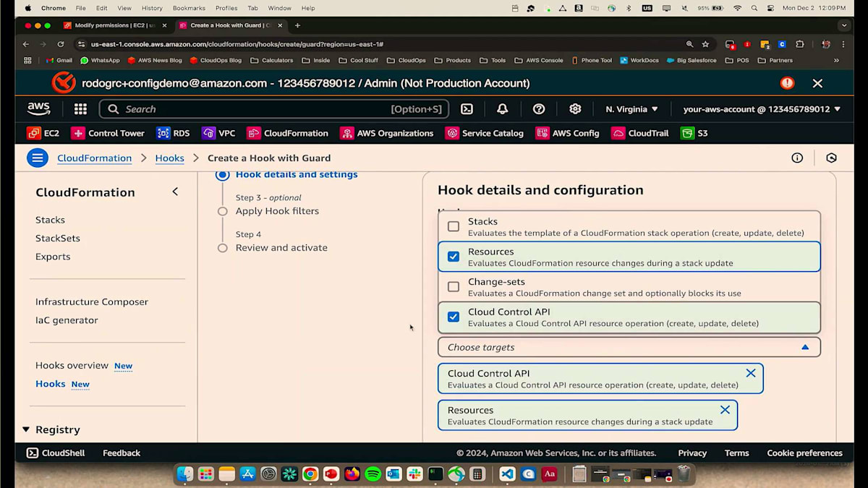Open the hexagon preferences panel icon
The height and width of the screenshot is (488, 868).
(x=832, y=158)
